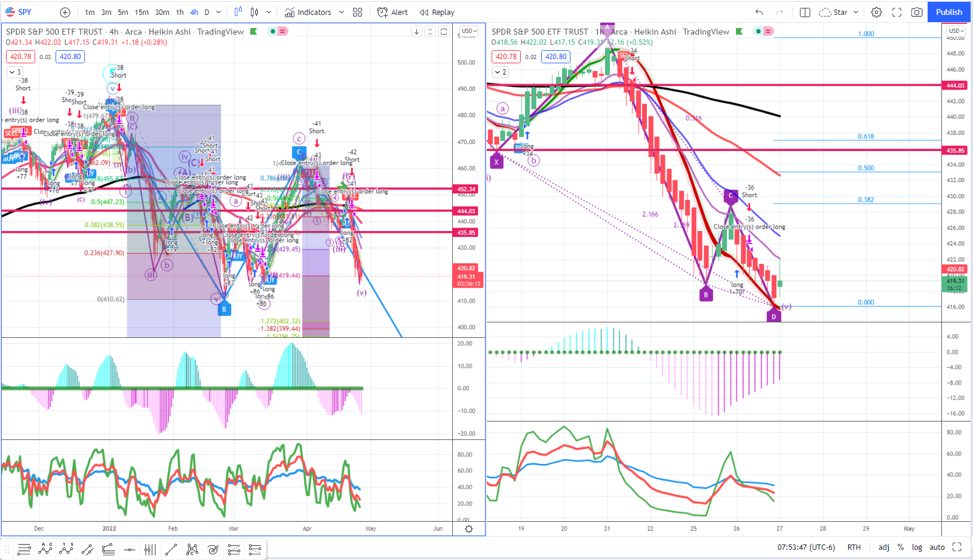Image resolution: width=973 pixels, height=560 pixels.
Task: Collapse the indicator legend marked 3
Action: coord(15,72)
